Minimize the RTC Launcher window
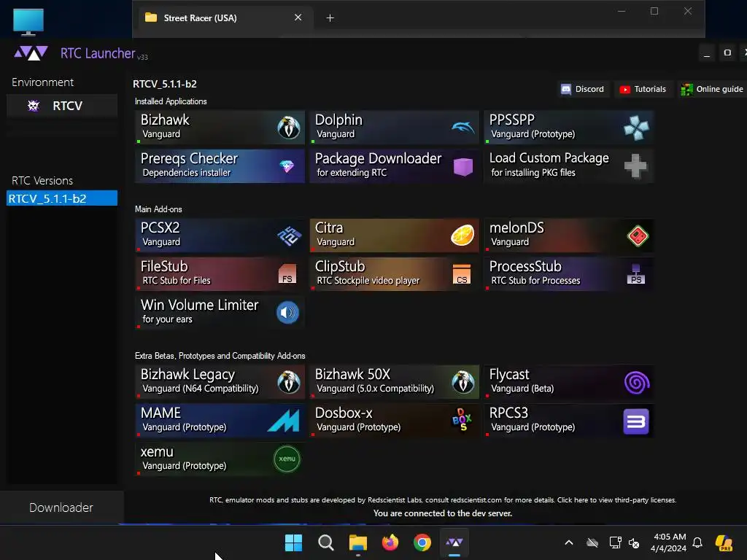 707,52
